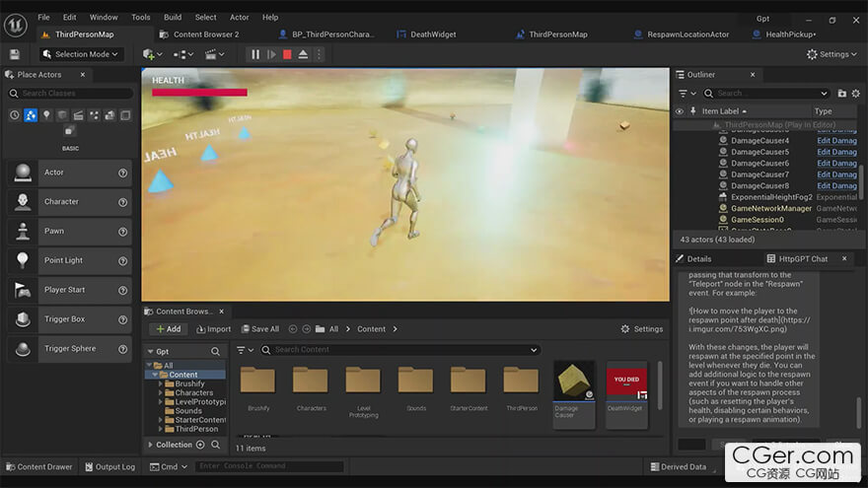The image size is (868, 488).
Task: Select the Basic actors category icon
Action: (x=31, y=115)
